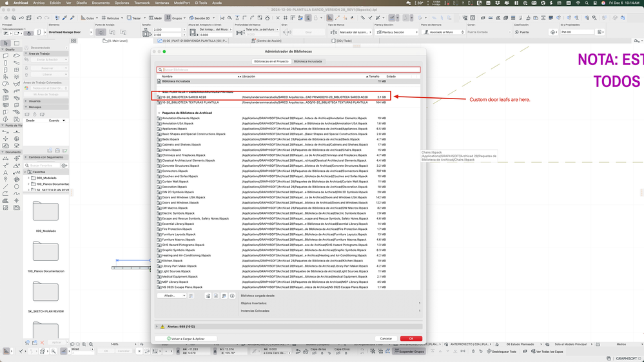Click the colored-workspaces color wheel icon
This screenshot has width=644, height=362.
(26, 88)
